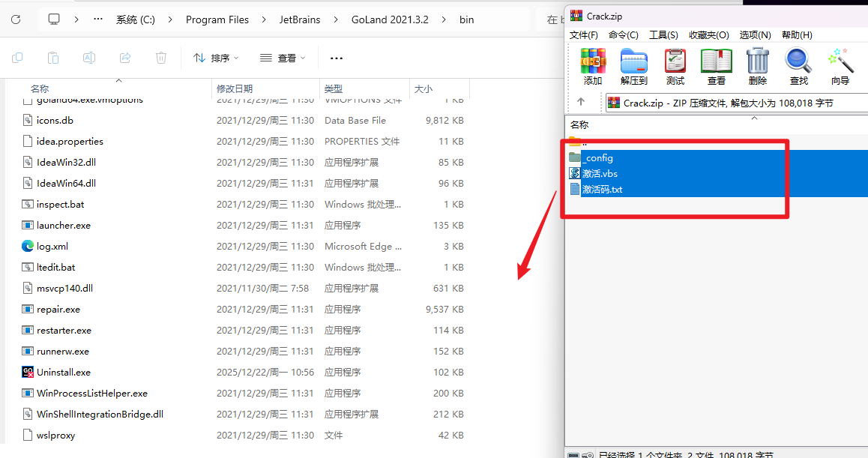Open the 文件(F) menu in WinRAR

pyautogui.click(x=583, y=35)
